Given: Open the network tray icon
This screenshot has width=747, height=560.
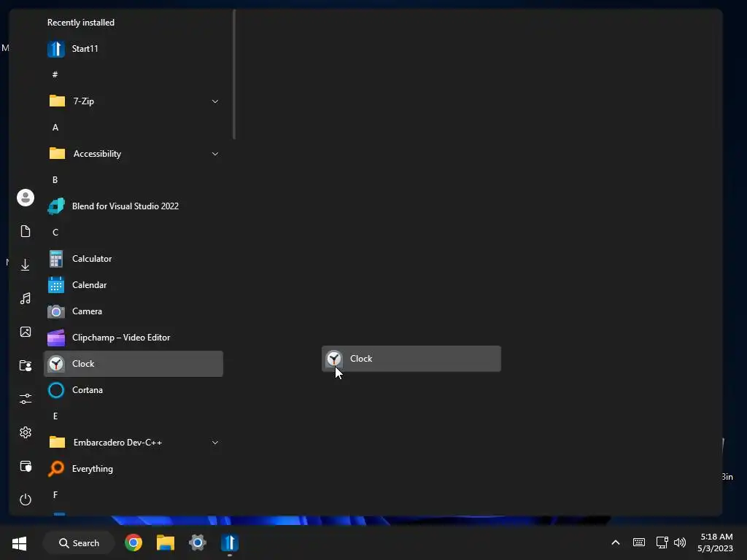Looking at the screenshot, I should (x=662, y=542).
